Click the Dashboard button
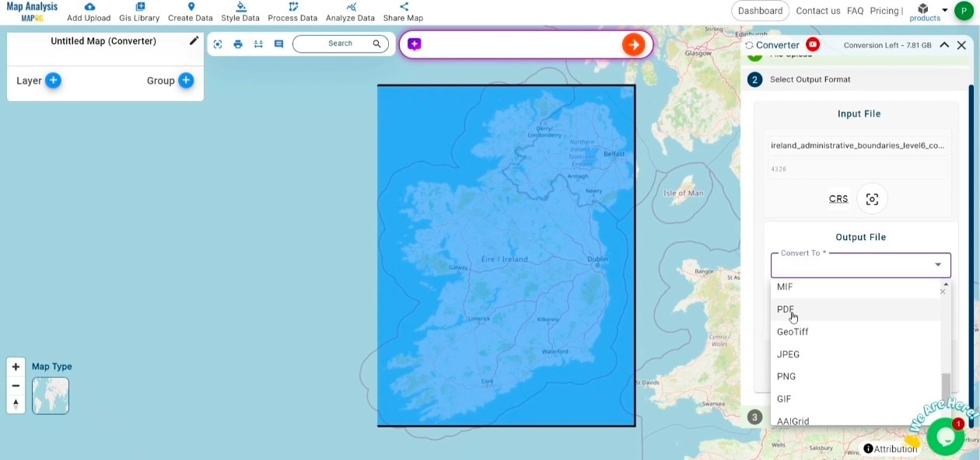Image resolution: width=980 pixels, height=460 pixels. coord(760,11)
